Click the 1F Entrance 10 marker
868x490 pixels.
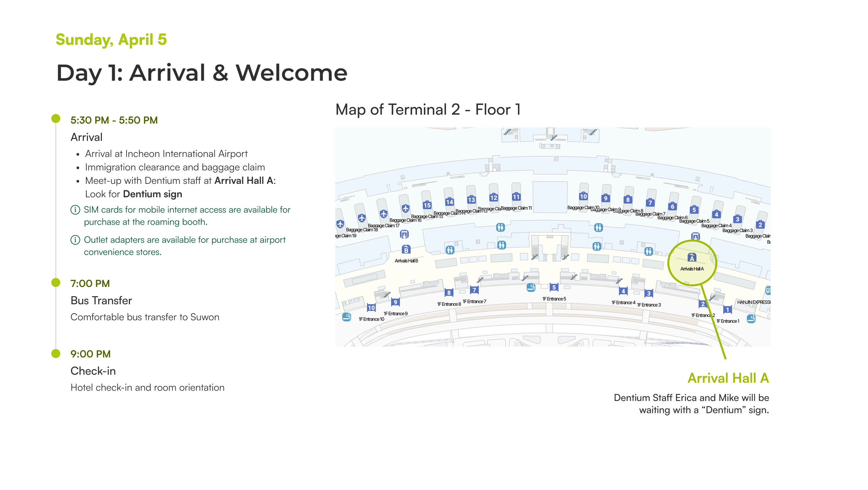click(x=371, y=307)
